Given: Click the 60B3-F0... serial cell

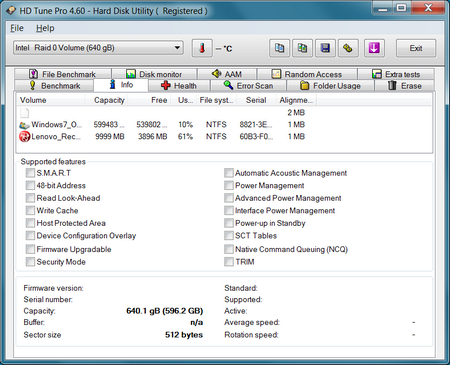Looking at the screenshot, I should (x=256, y=137).
